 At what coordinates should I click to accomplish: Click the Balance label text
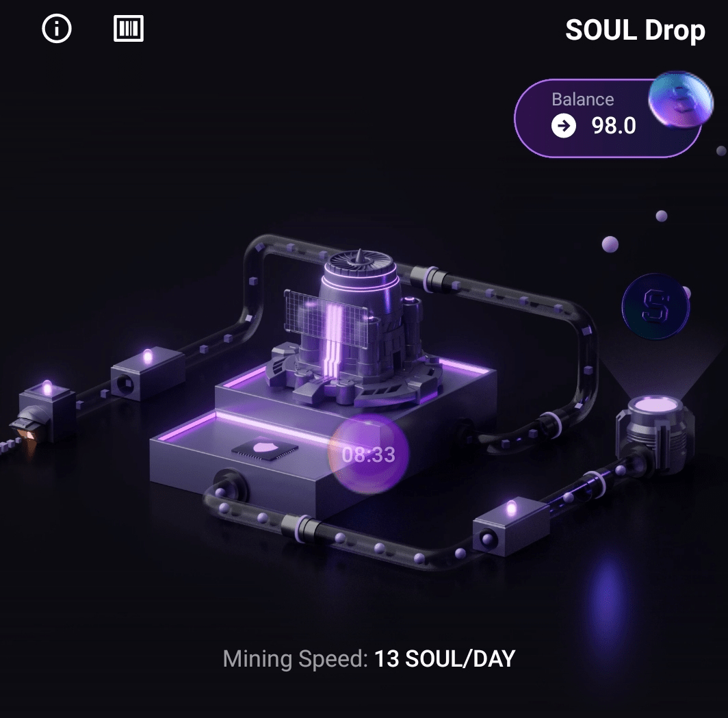pos(583,99)
